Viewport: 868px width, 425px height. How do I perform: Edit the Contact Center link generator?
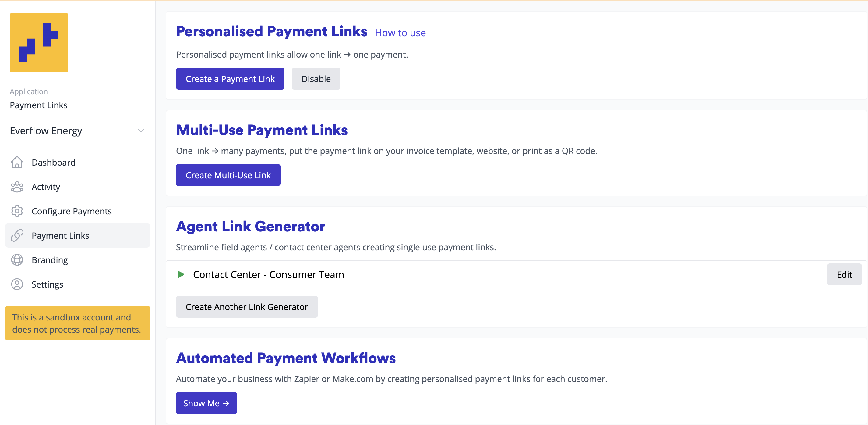tap(844, 275)
